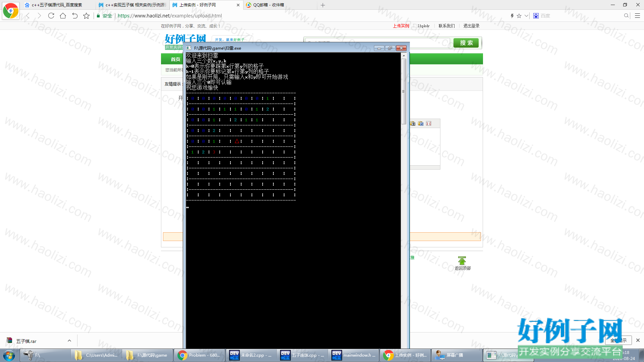Click the red triangle flag in minesweeper grid
Image resolution: width=644 pixels, height=362 pixels.
[x=237, y=141]
